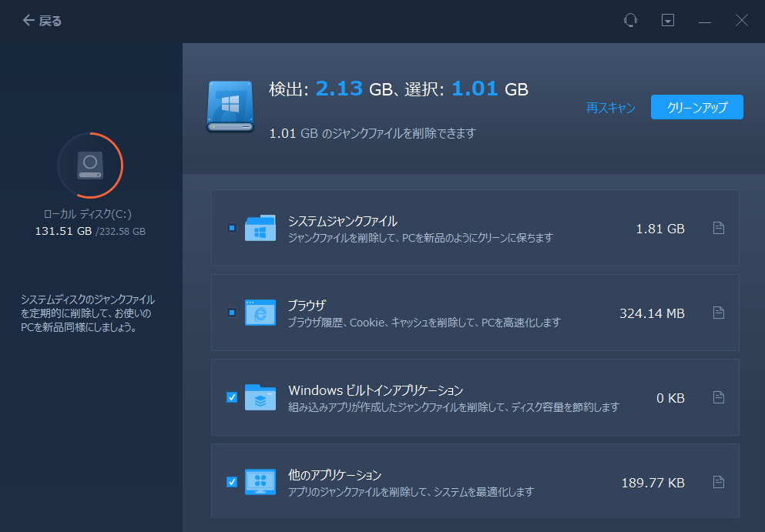
Task: Check the ブラウザ cleanup checkbox
Action: coord(232,313)
